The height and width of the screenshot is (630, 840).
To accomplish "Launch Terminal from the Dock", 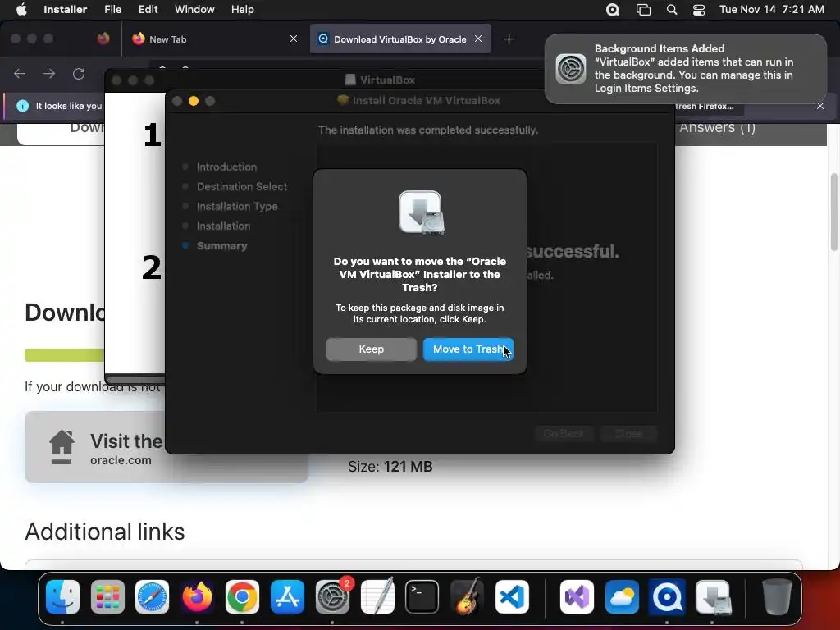I will pyautogui.click(x=422, y=596).
